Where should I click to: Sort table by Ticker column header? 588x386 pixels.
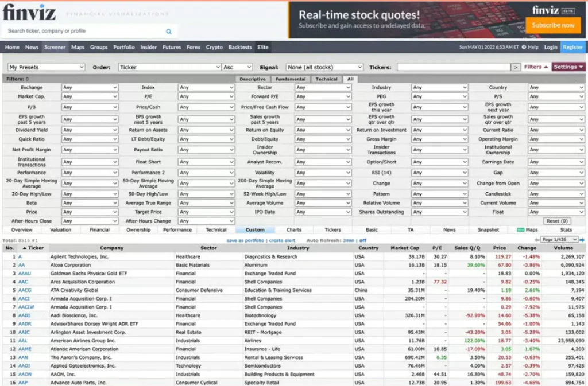(33, 248)
